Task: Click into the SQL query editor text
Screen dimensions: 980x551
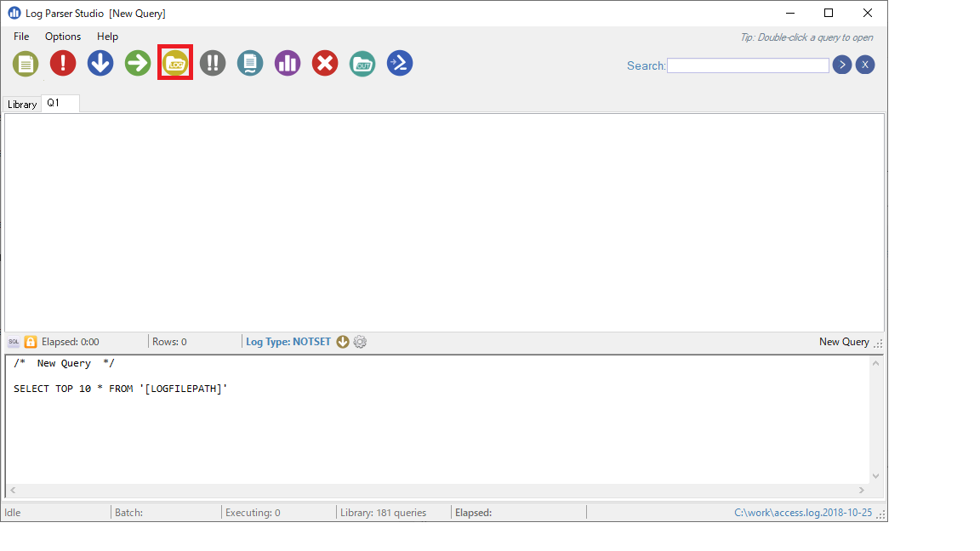Action: tap(437, 419)
